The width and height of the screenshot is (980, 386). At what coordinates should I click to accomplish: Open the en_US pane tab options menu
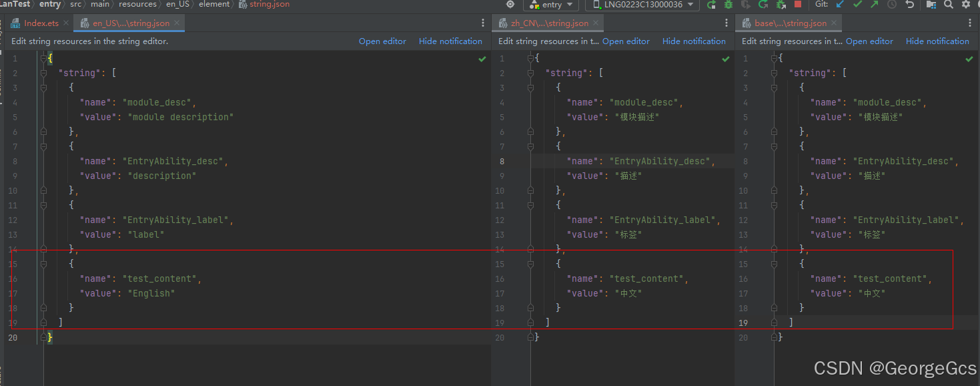point(483,23)
